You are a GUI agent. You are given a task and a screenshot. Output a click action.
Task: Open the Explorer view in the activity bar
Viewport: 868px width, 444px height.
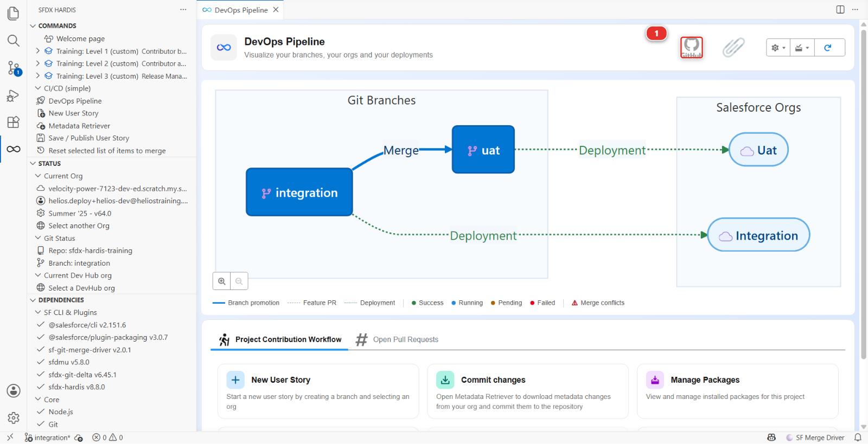14,14
